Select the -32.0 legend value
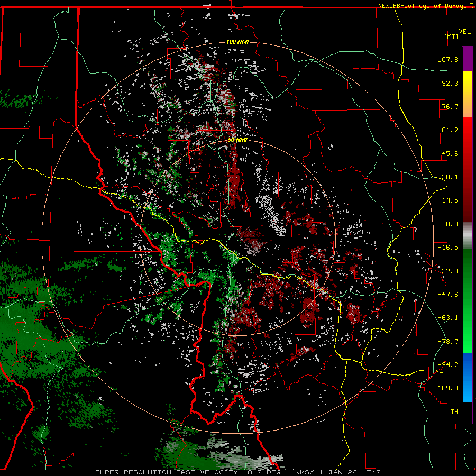476x476 pixels. [x=448, y=271]
